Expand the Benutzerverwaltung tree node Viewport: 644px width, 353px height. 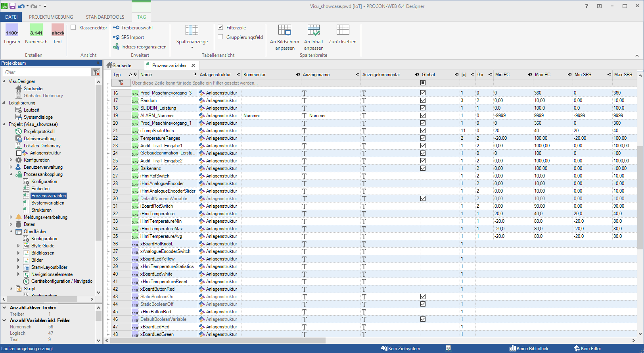11,167
